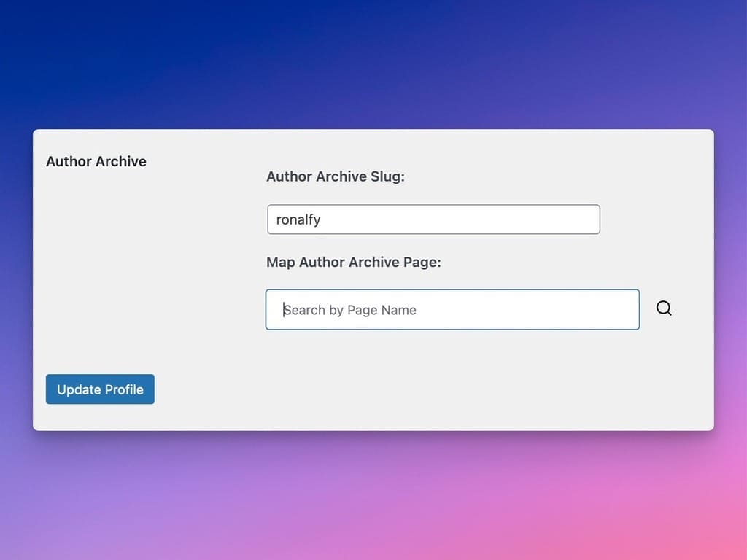Select the slug value ronalfy
The height and width of the screenshot is (560, 747).
(x=298, y=219)
